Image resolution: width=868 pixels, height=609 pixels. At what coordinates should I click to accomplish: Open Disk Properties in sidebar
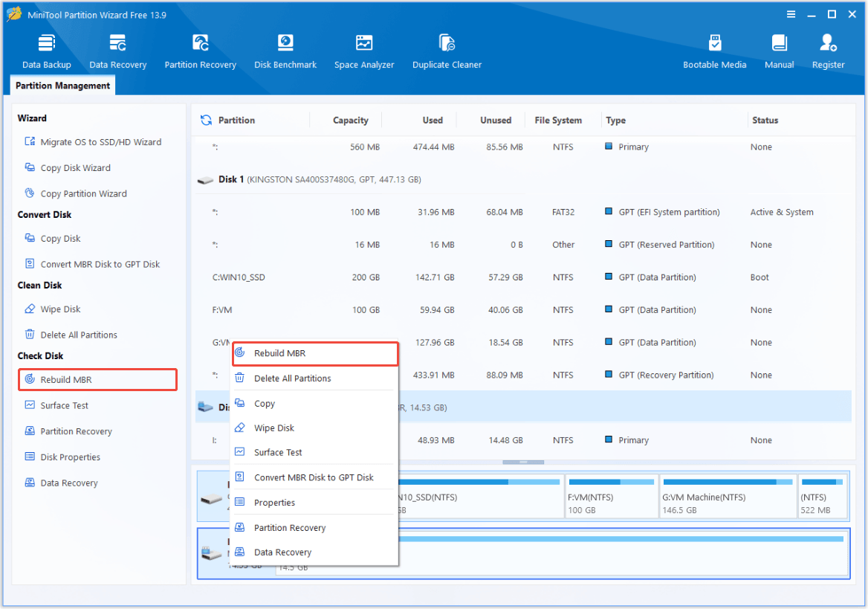62,457
